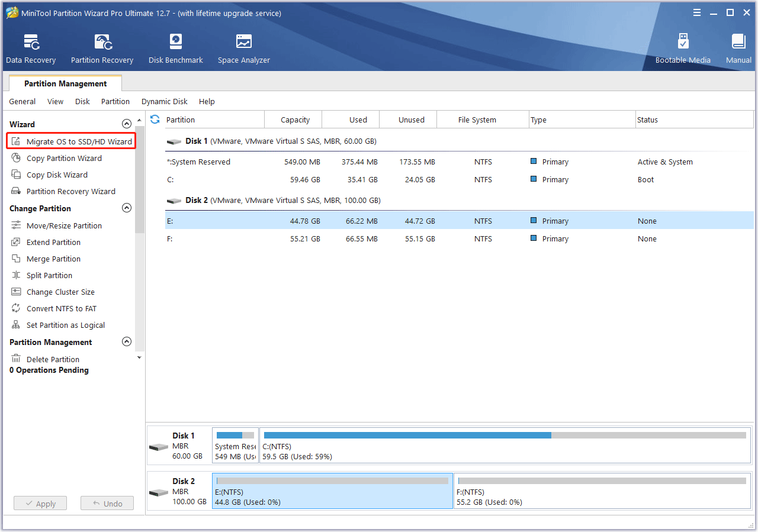Click Copy Disk Wizard icon

pos(16,175)
